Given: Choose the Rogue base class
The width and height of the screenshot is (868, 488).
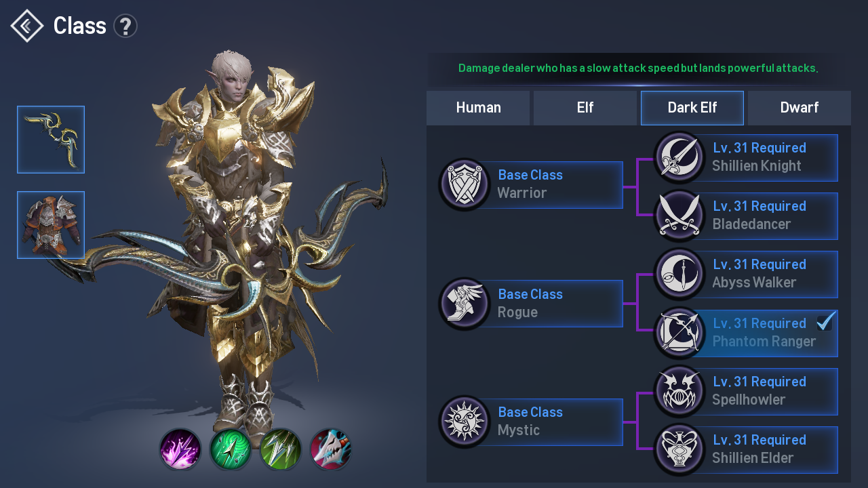Looking at the screenshot, I should [x=531, y=304].
